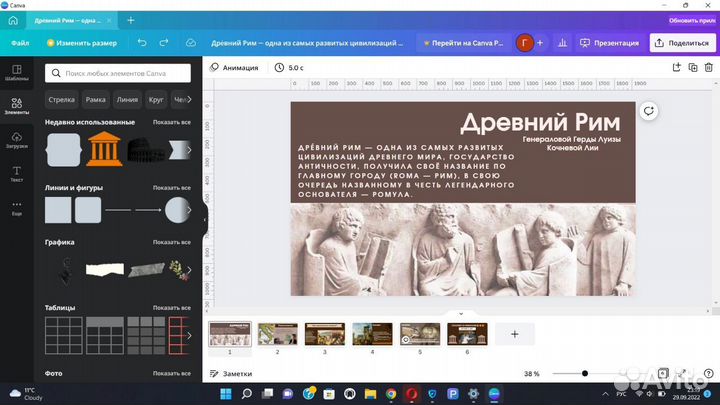
Task: Select the Круг suggestion chip
Action: tap(156, 100)
